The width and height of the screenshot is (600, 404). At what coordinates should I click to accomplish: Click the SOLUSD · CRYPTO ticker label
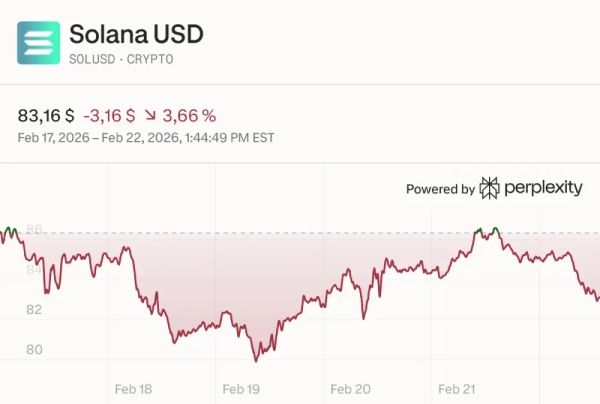tap(121, 59)
